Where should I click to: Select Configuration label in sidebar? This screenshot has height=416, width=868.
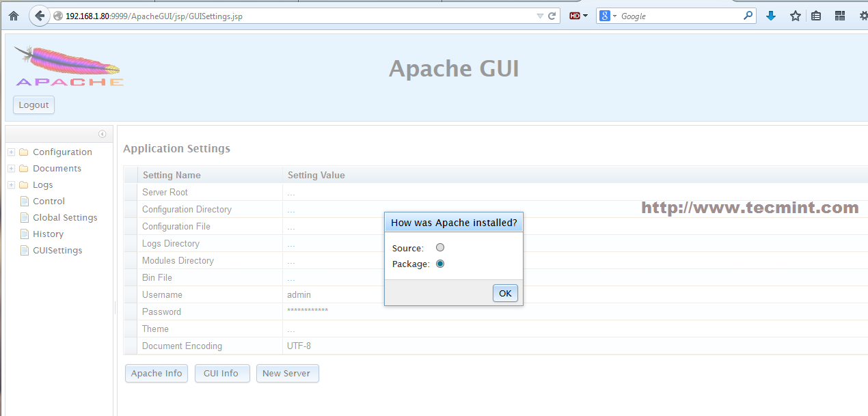(x=62, y=152)
